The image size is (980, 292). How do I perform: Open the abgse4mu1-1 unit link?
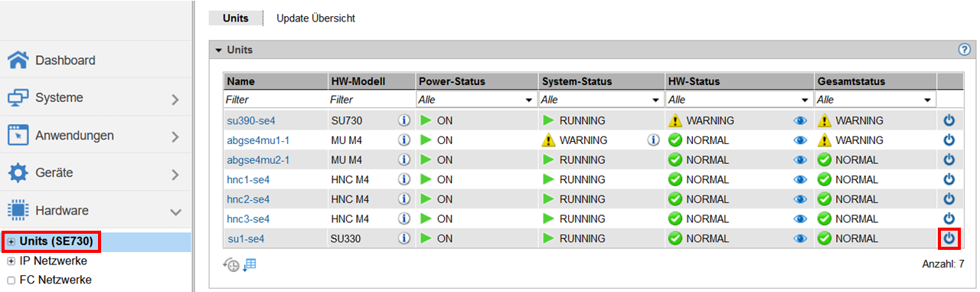(x=258, y=140)
